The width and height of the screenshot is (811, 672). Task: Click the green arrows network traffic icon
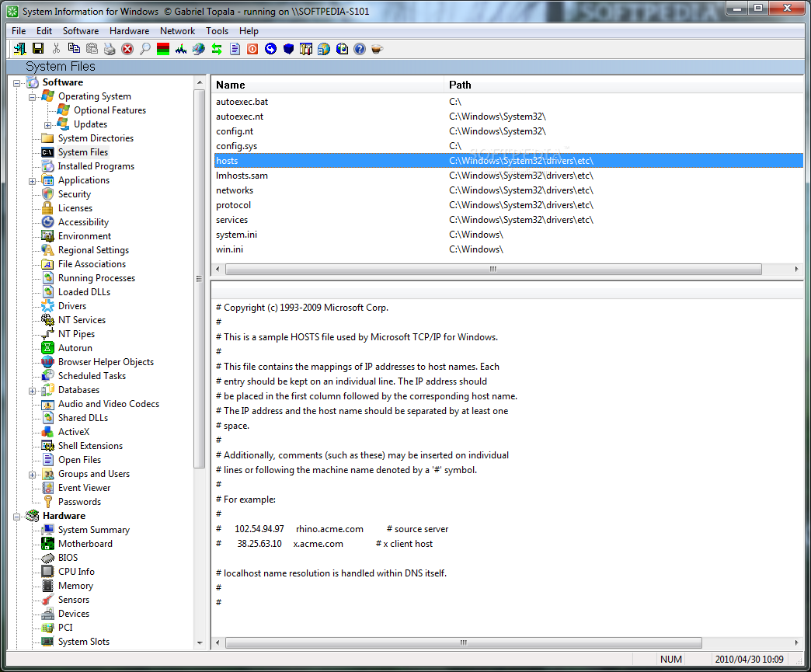[217, 49]
